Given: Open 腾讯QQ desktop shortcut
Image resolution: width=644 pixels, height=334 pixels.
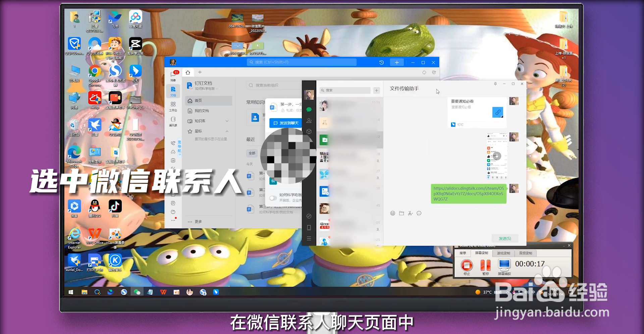Looking at the screenshot, I should [x=95, y=208].
